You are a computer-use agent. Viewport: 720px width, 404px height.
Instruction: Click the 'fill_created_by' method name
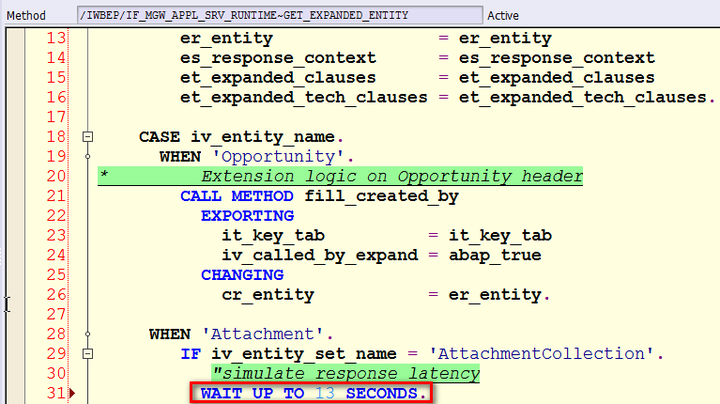[x=382, y=196]
